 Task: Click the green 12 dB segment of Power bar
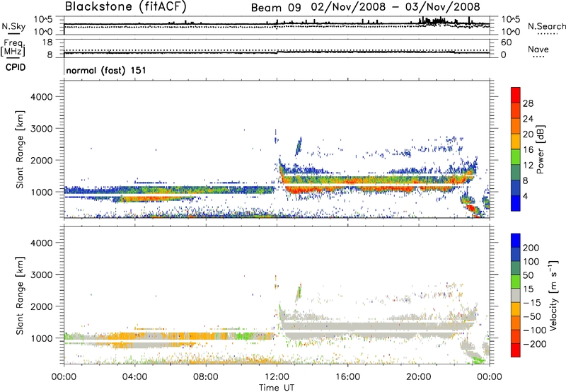pyautogui.click(x=516, y=157)
